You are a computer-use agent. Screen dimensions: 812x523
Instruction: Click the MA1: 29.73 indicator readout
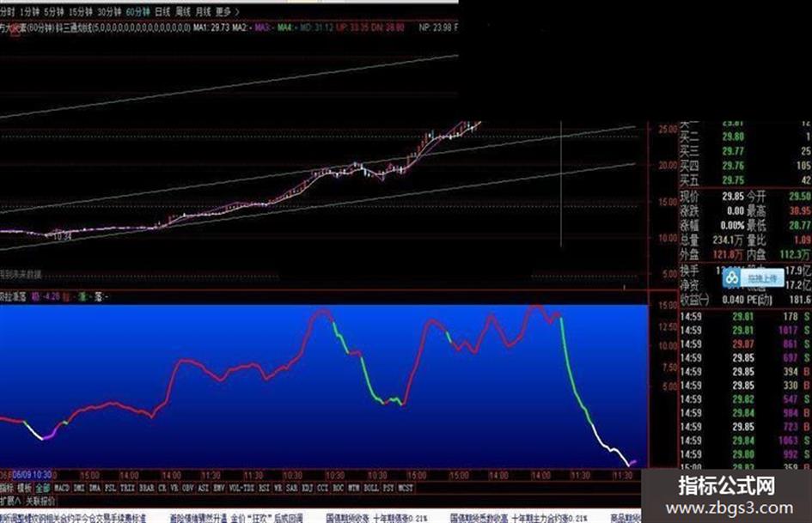point(211,27)
